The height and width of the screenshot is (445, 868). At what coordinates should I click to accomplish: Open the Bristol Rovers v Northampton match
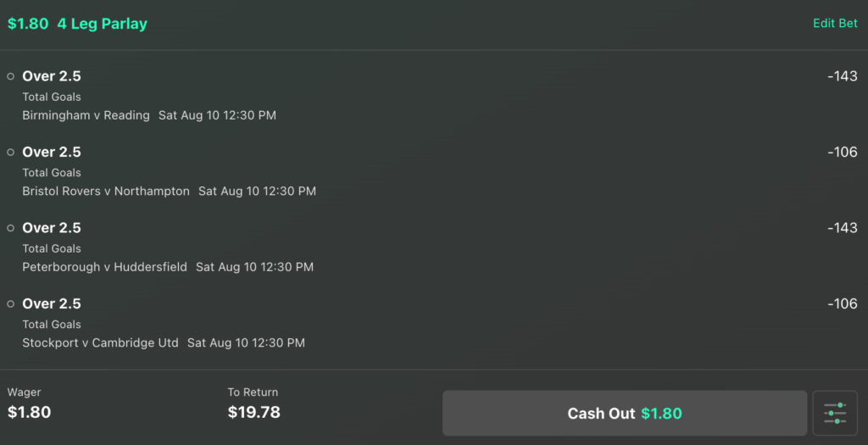click(106, 191)
